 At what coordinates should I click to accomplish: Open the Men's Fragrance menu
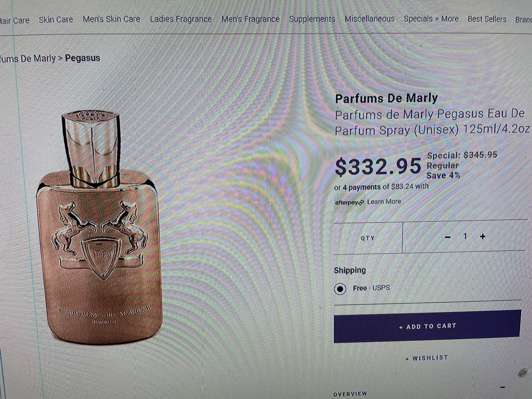coord(250,19)
